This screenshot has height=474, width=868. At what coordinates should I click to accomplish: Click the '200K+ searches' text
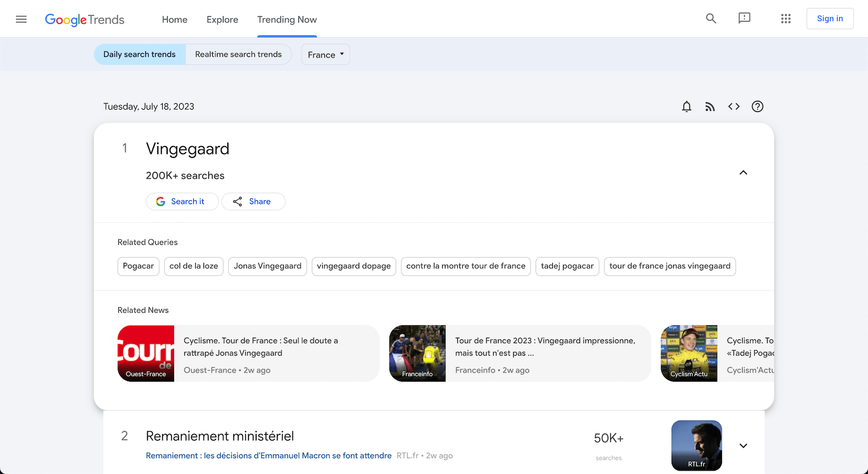point(185,175)
